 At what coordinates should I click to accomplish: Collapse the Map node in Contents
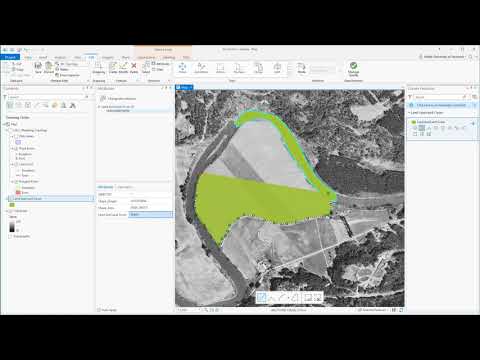[5, 124]
